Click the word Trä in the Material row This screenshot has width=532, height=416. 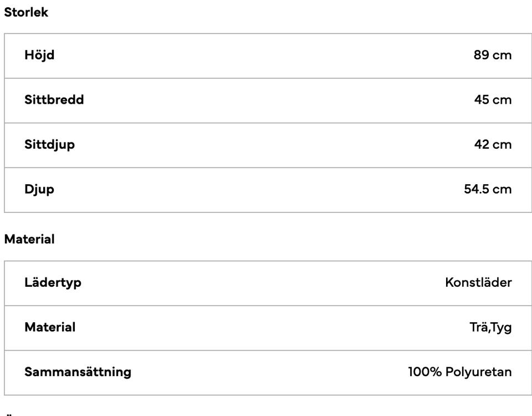pos(477,327)
